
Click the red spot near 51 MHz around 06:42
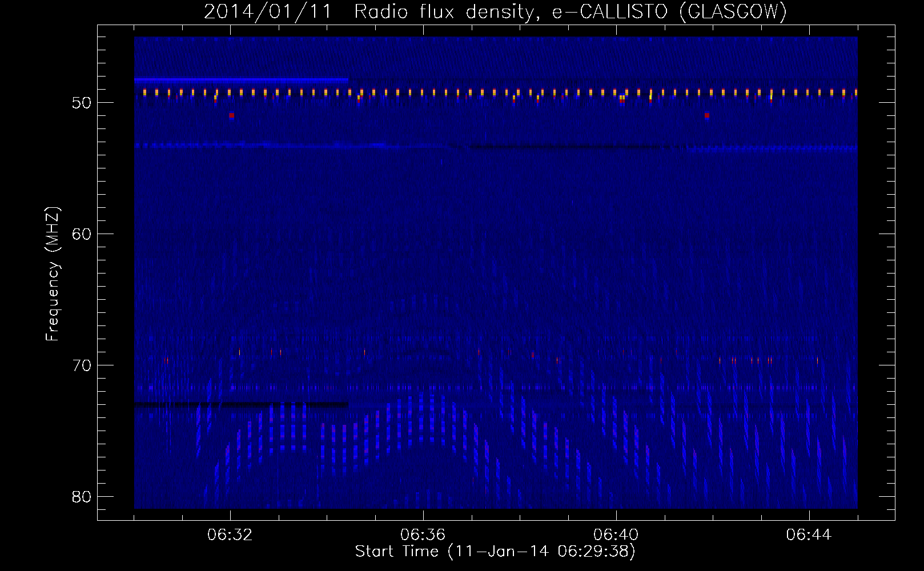pos(707,115)
